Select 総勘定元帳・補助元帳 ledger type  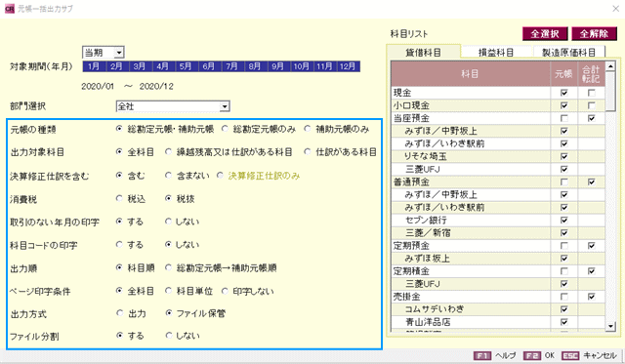tap(119, 129)
